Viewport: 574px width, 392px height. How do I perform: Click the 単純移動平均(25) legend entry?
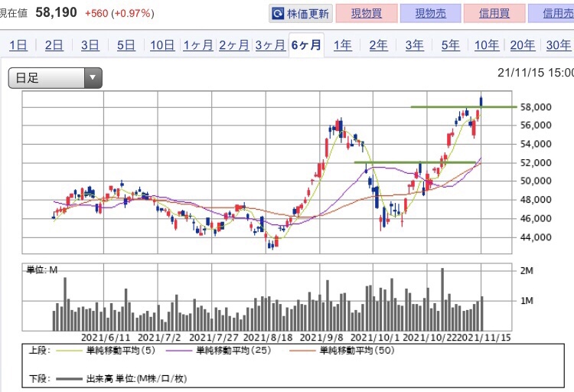pyautogui.click(x=219, y=351)
